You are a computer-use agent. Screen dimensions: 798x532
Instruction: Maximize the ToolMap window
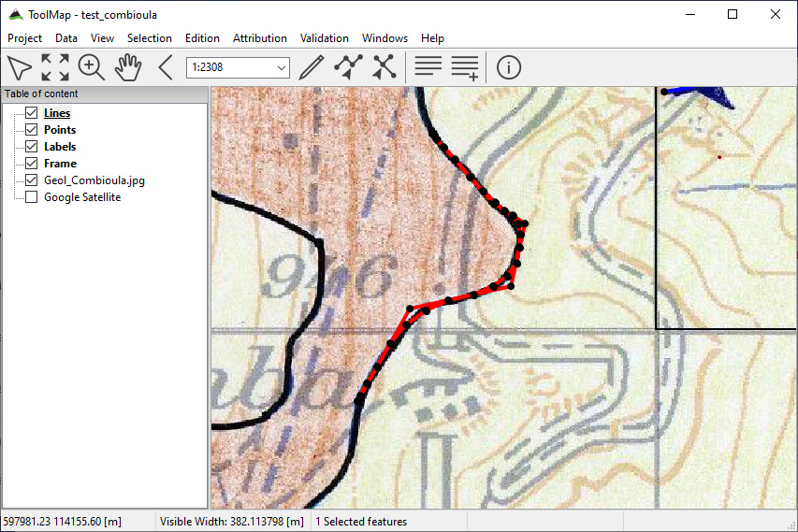click(733, 14)
